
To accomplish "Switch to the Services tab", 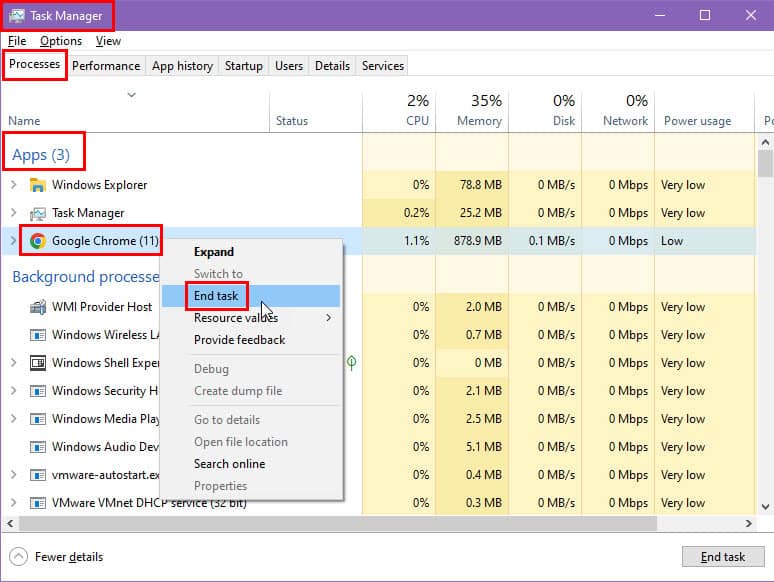I will tap(383, 66).
